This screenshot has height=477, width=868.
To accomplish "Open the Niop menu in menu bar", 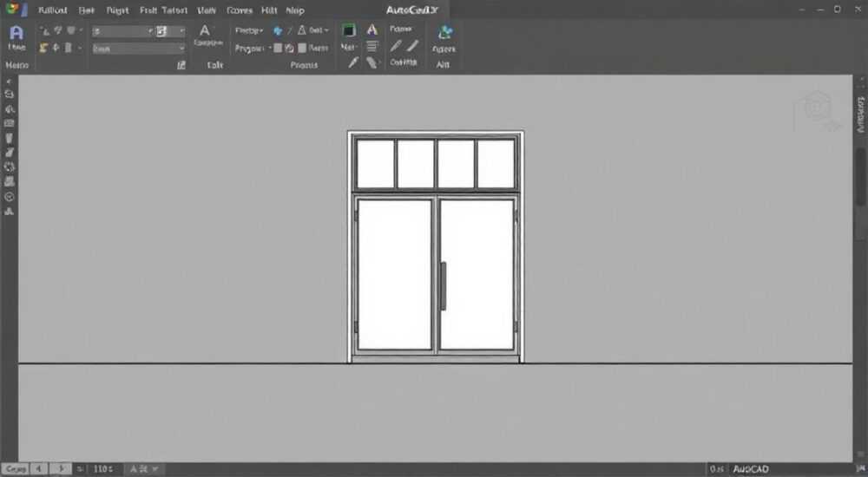I will click(x=295, y=10).
